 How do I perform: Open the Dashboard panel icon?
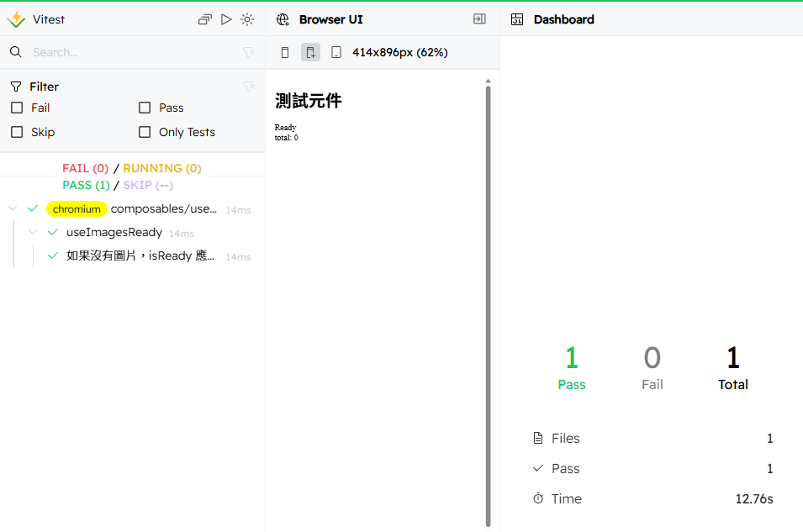(x=518, y=18)
